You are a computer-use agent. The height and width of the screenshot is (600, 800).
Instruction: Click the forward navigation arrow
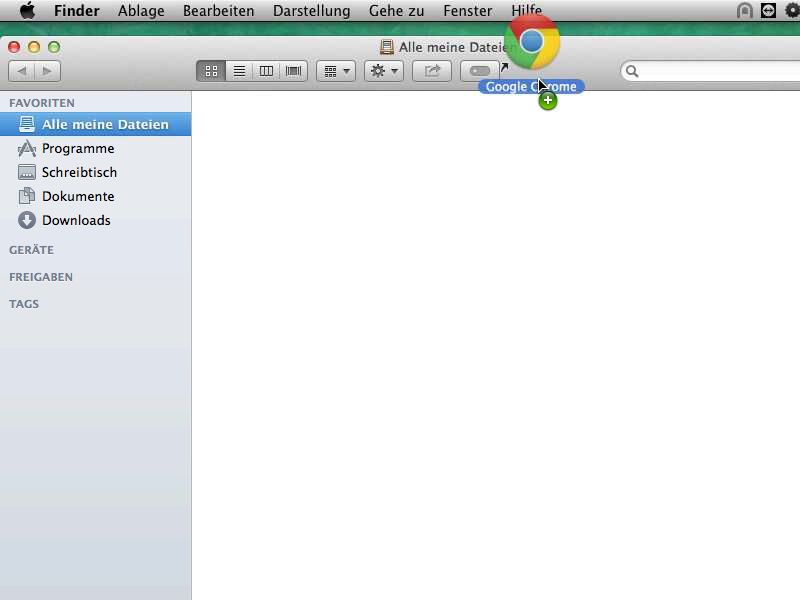point(47,71)
